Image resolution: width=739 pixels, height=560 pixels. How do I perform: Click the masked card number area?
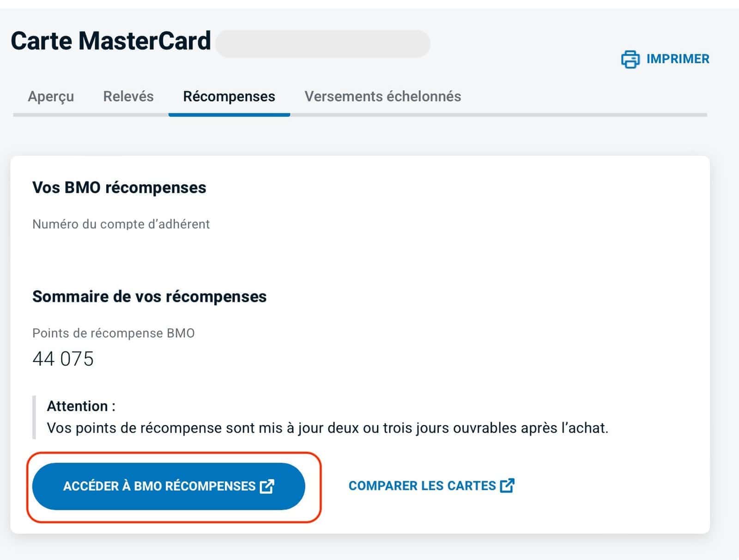pos(323,43)
